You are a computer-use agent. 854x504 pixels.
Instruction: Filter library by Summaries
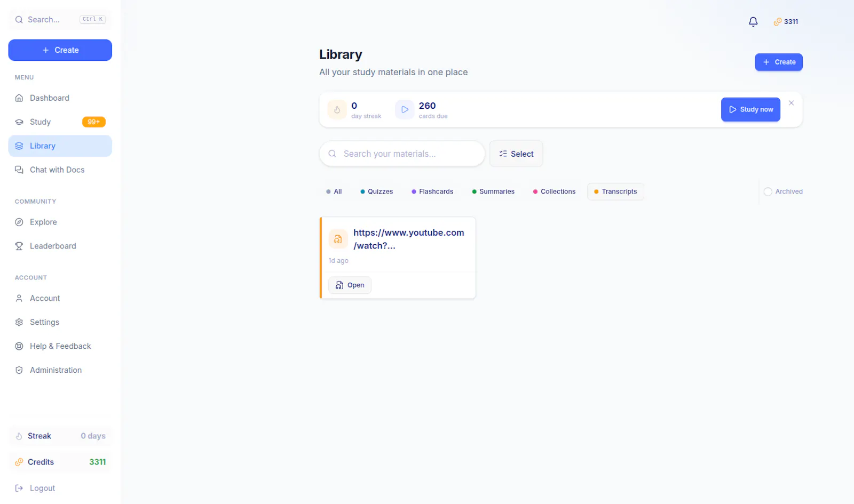pos(493,192)
